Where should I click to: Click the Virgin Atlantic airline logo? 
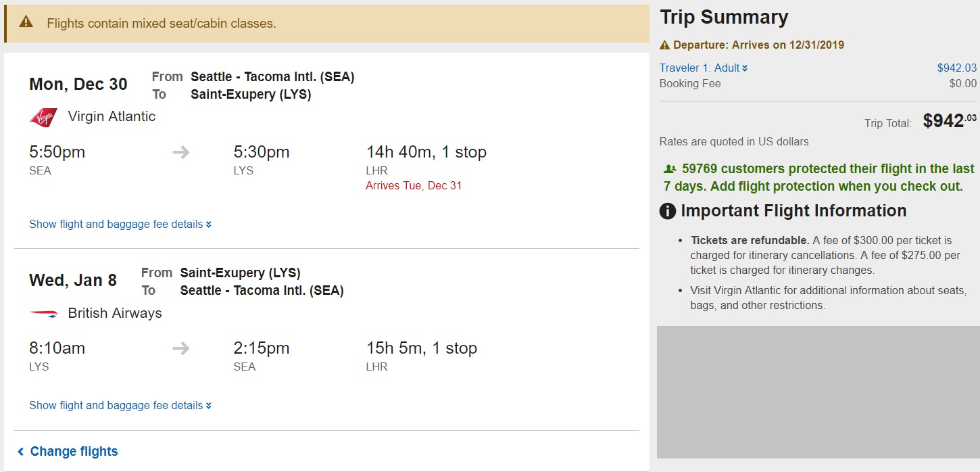click(44, 117)
